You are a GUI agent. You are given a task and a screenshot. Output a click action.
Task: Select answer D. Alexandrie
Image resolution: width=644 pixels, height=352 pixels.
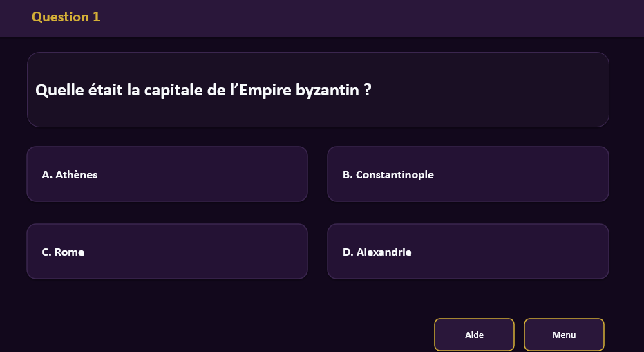(467, 252)
